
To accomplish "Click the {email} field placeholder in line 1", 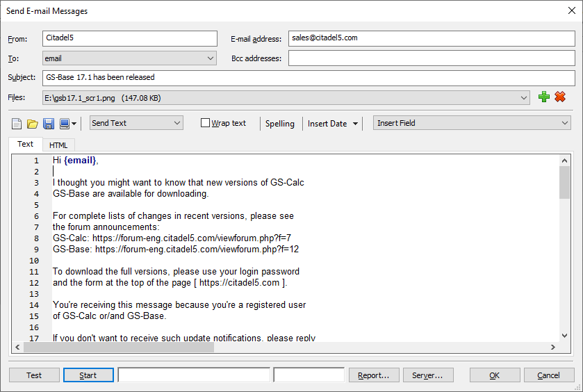I will tap(80, 161).
